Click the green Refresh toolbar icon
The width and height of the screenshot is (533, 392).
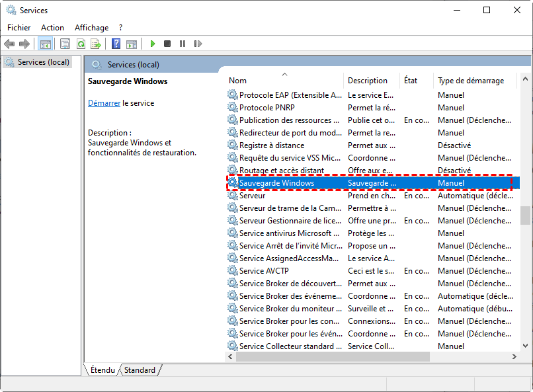81,44
